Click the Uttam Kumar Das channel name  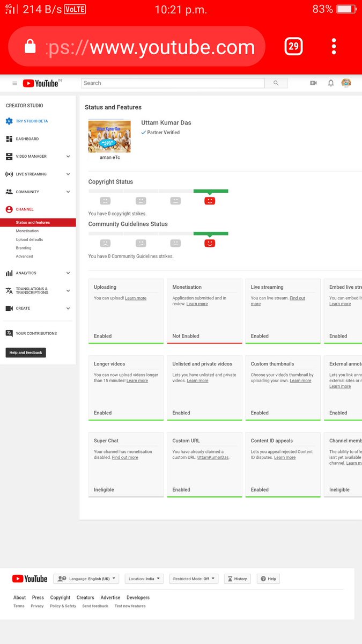pyautogui.click(x=166, y=123)
